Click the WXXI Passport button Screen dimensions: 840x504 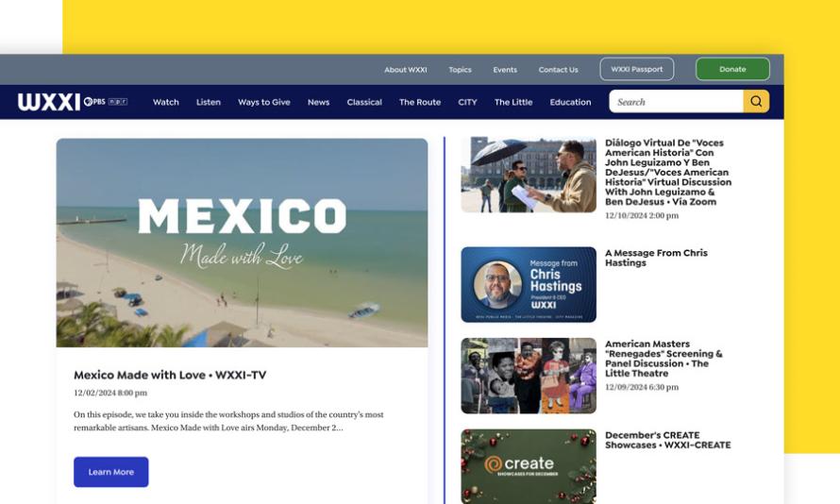click(637, 69)
